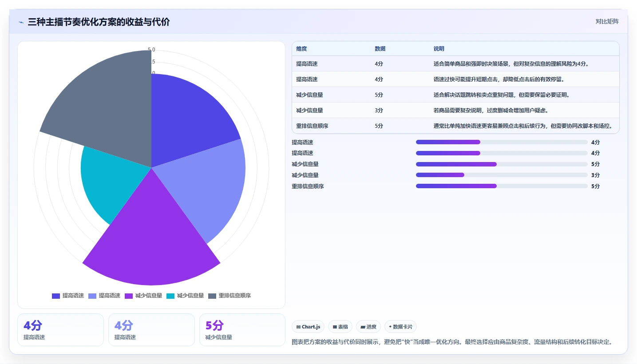Click the 重排信息顺序 label beside the progress bars

click(308, 186)
